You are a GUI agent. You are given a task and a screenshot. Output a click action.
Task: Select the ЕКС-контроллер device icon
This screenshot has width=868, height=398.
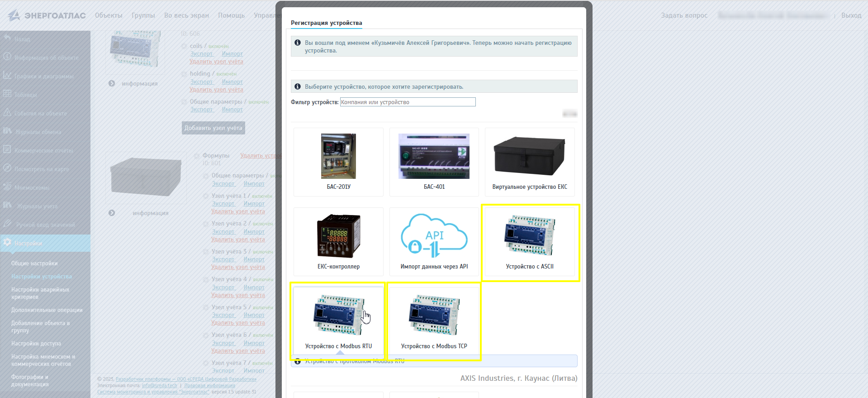click(x=338, y=236)
